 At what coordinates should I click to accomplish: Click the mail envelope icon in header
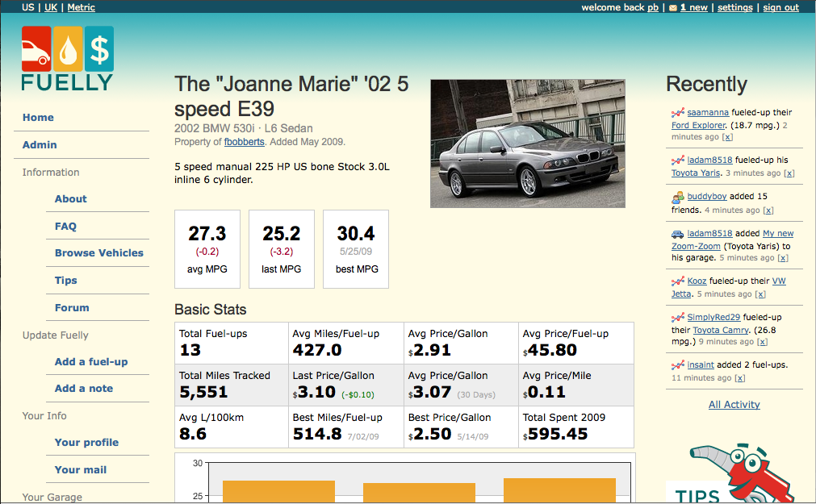(x=673, y=8)
